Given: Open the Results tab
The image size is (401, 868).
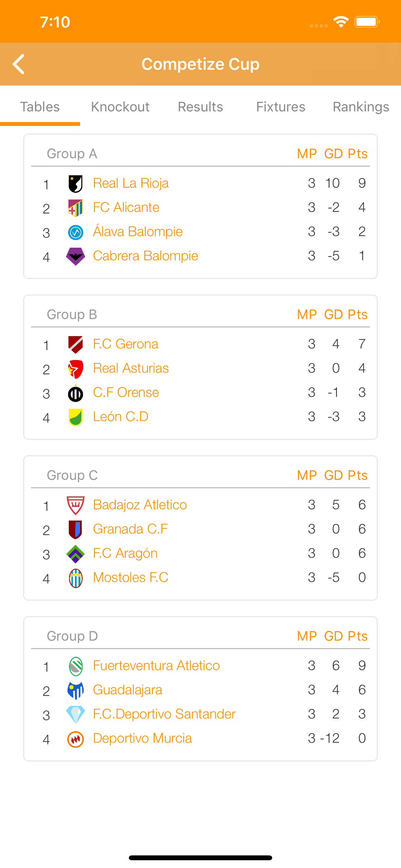Looking at the screenshot, I should click(200, 107).
